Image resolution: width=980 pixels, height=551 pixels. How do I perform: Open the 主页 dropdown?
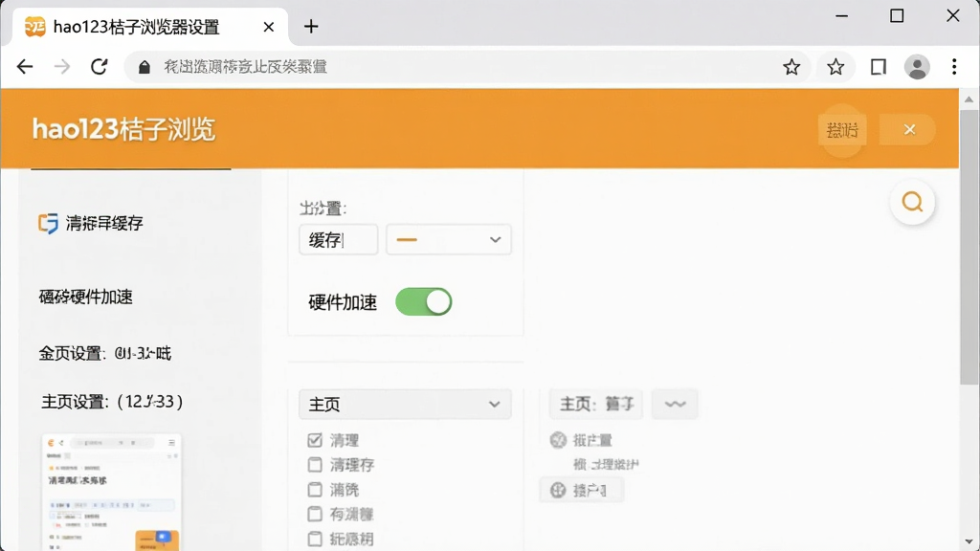(x=405, y=405)
